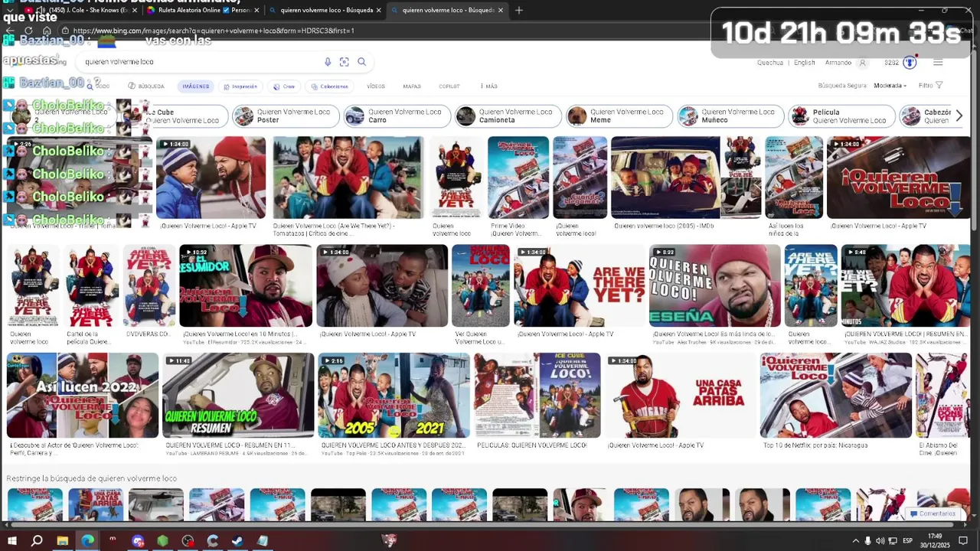Screen dimensions: 980x551
Task: Click the Armando profile avatar icon
Action: (x=863, y=63)
